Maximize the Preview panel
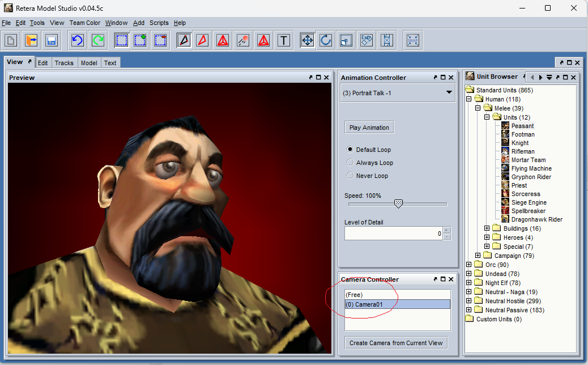The width and height of the screenshot is (588, 365). pyautogui.click(x=318, y=77)
